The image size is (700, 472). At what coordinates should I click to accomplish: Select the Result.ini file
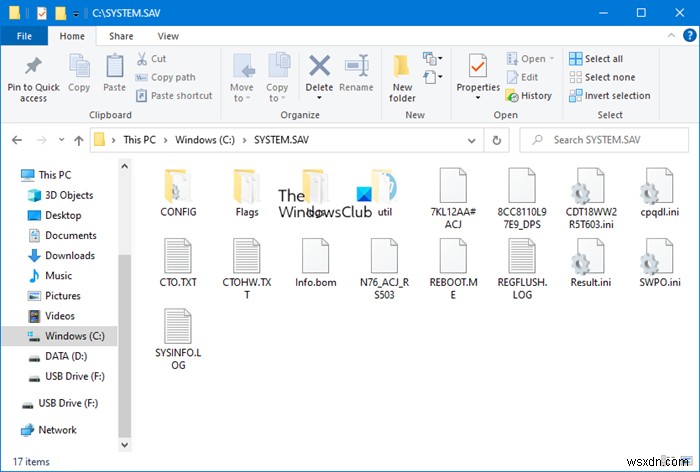[x=591, y=263]
